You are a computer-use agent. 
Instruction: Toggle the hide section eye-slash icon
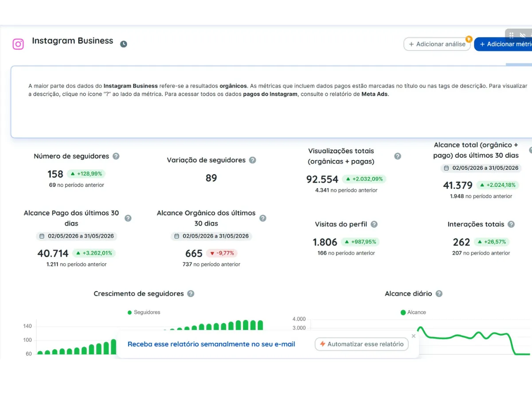(x=523, y=35)
